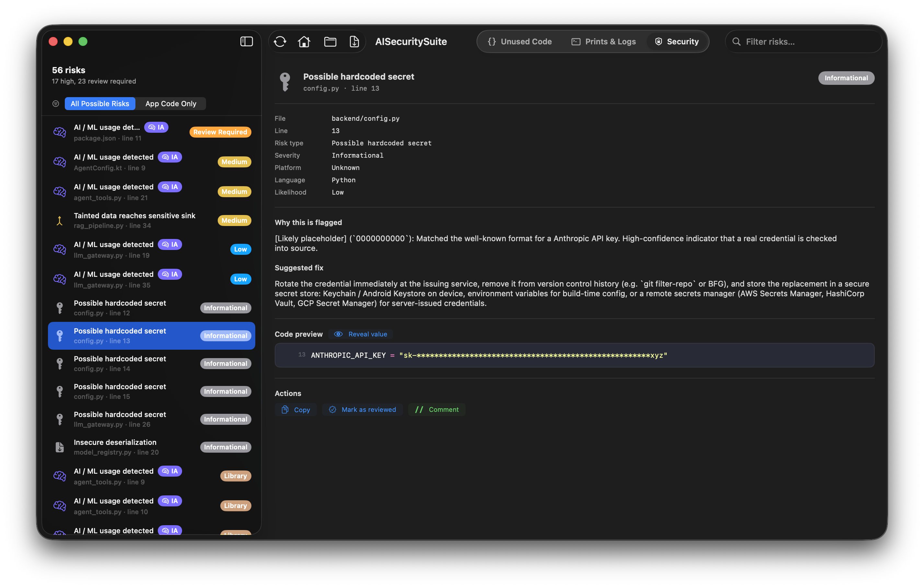This screenshot has width=924, height=588.
Task: Click the magnifier icon in filter field
Action: click(x=736, y=41)
